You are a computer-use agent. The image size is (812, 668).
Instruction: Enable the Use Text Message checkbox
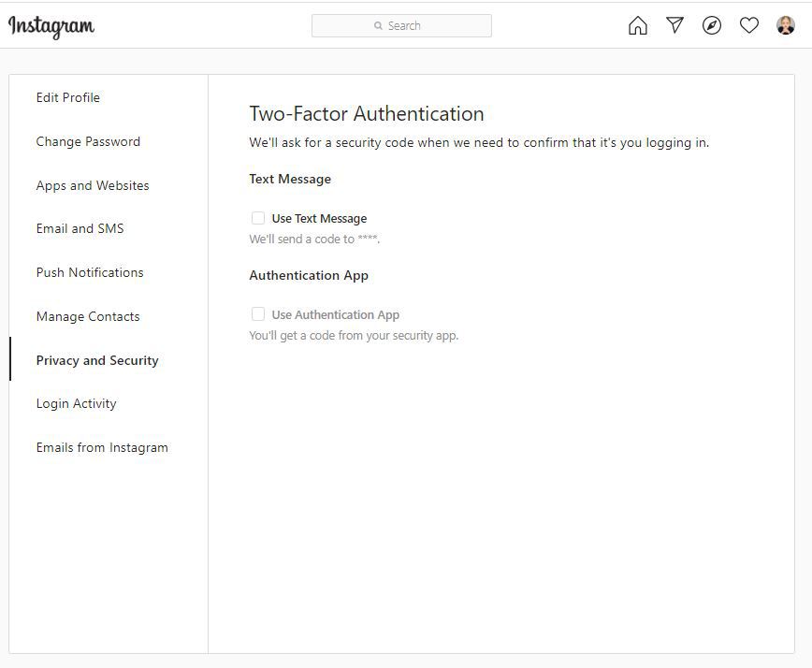258,218
